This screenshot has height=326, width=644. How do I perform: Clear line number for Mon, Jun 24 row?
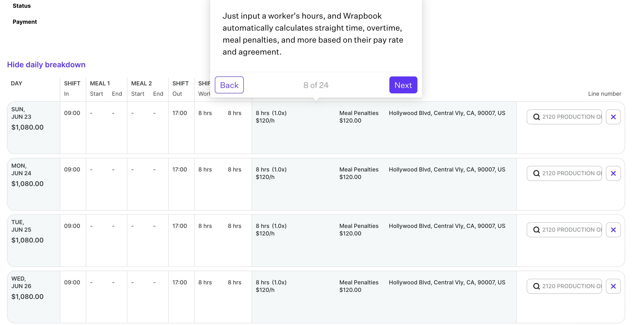click(x=613, y=173)
